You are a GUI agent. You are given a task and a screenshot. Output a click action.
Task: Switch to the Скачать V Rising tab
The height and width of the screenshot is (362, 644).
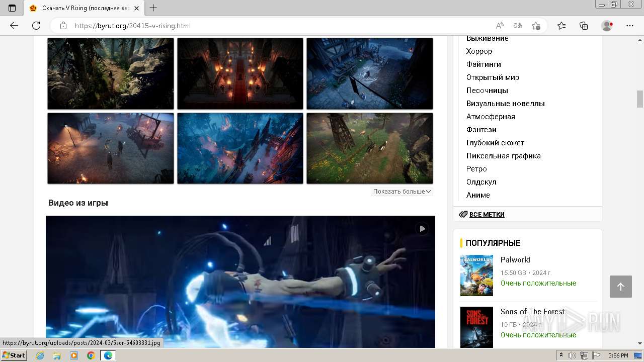click(x=85, y=8)
